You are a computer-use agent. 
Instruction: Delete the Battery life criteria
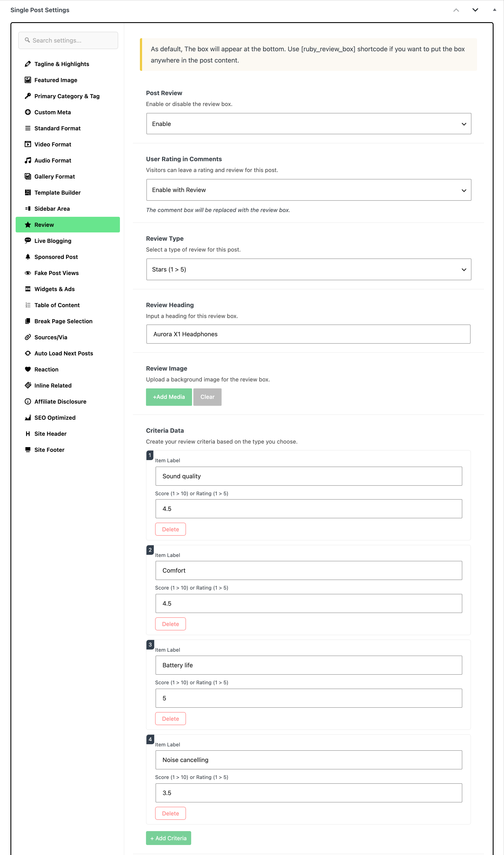tap(171, 719)
